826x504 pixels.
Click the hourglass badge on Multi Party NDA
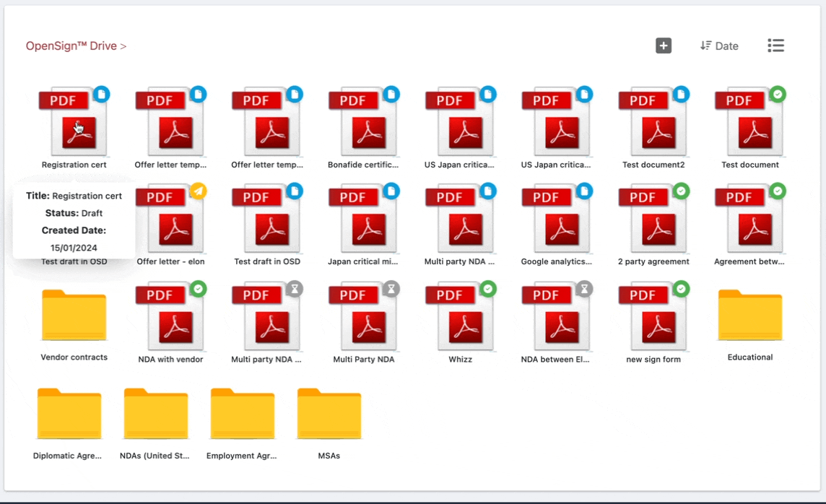(x=391, y=289)
